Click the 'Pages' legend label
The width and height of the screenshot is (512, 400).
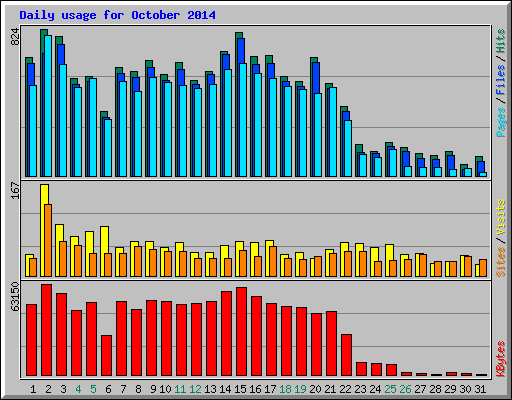point(501,122)
